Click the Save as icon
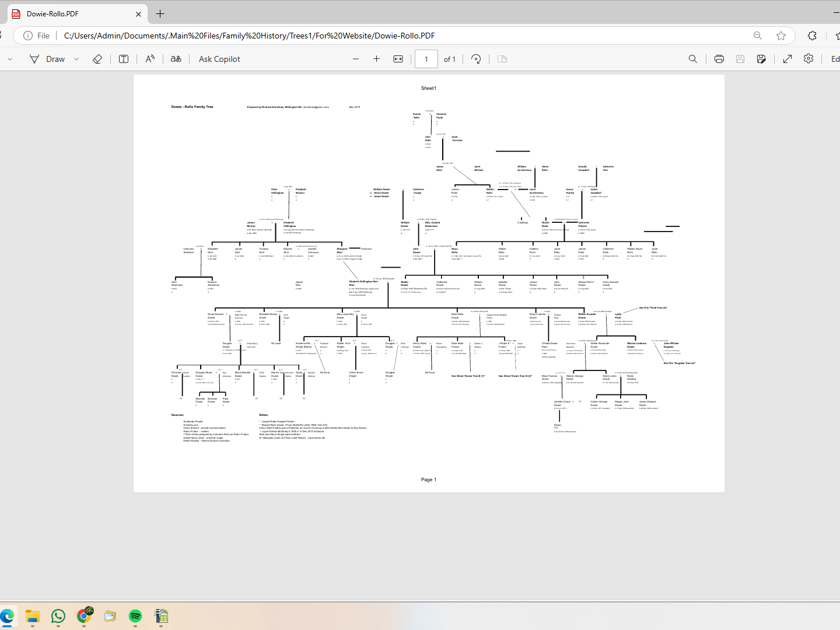 pyautogui.click(x=761, y=59)
